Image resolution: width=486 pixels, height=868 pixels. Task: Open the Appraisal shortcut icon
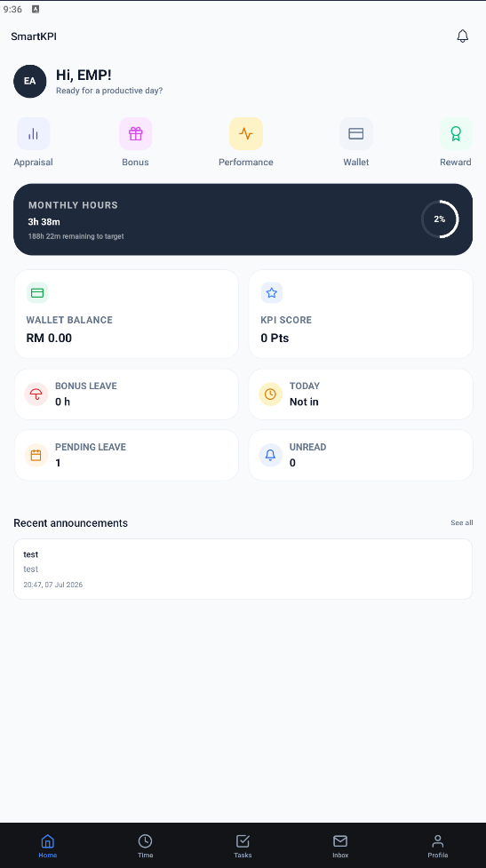(x=33, y=133)
